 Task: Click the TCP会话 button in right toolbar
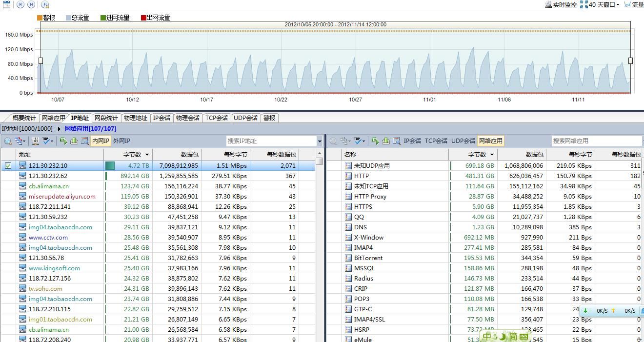point(436,141)
